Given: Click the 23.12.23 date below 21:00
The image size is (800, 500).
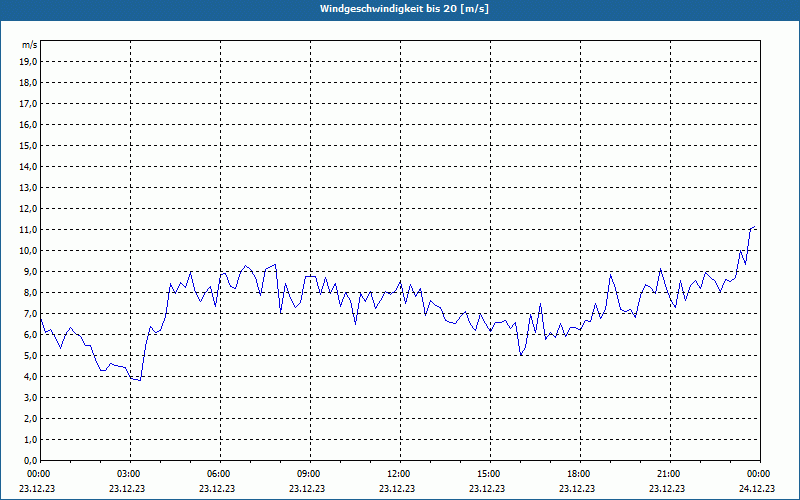Looking at the screenshot, I should click(x=667, y=488).
